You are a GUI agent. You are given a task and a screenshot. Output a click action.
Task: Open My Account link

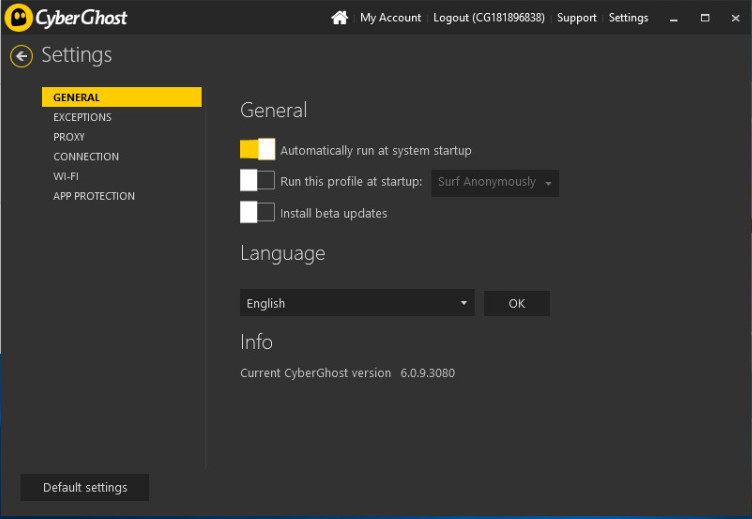pyautogui.click(x=390, y=18)
